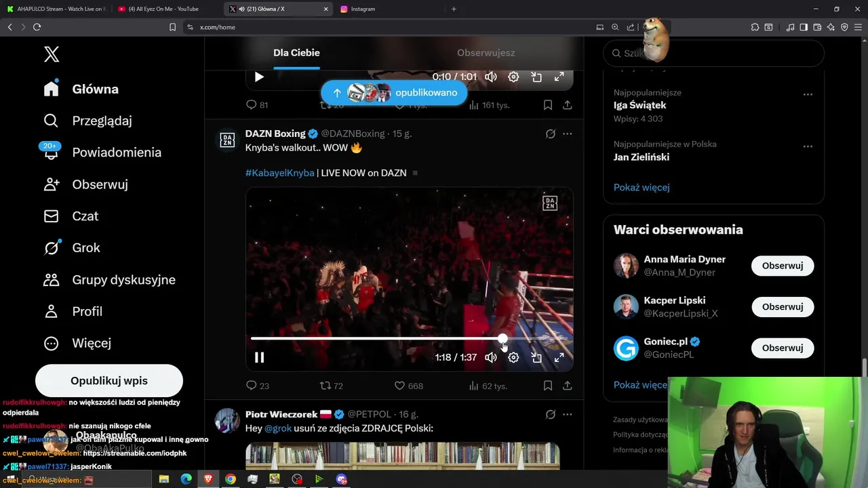
Task: Open the #KabayelKnyba hashtag
Action: click(279, 173)
